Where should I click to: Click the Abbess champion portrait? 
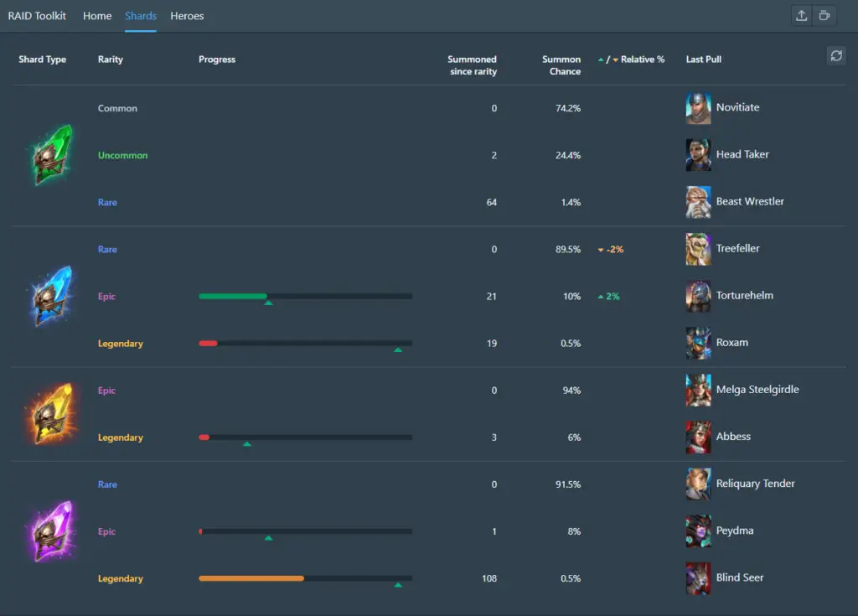click(x=698, y=437)
